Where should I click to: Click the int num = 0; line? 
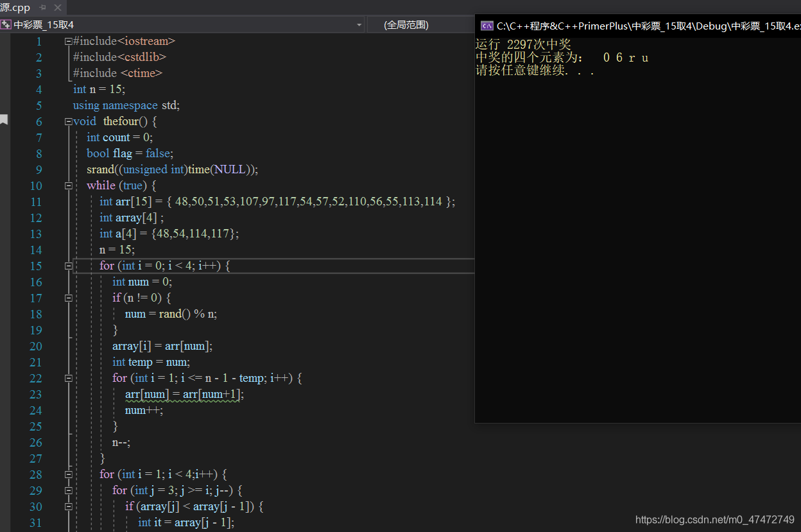pyautogui.click(x=142, y=282)
